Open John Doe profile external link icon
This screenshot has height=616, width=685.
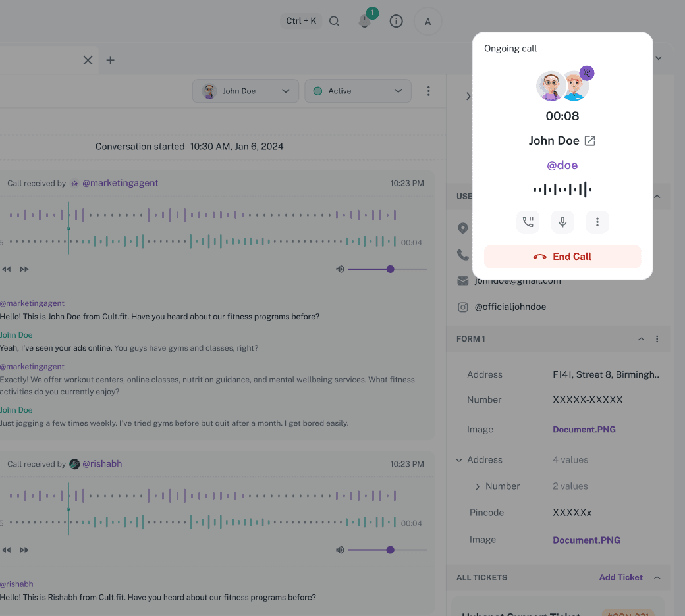coord(589,141)
